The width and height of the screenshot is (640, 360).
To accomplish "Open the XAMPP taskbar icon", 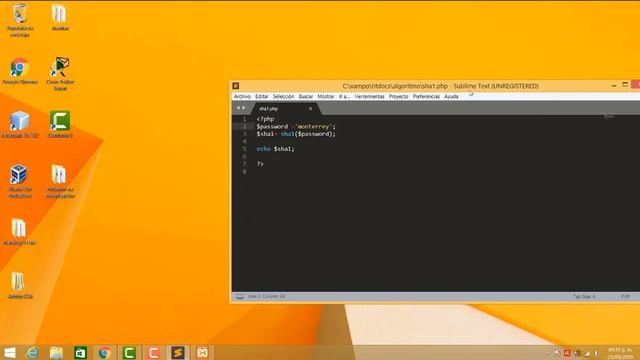I will tap(202, 353).
